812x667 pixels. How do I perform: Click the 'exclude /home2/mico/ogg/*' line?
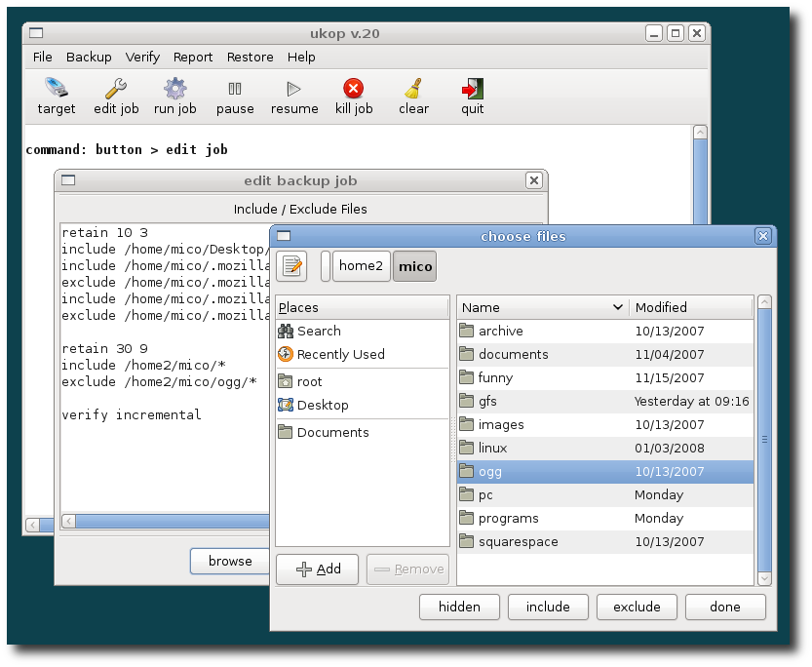pyautogui.click(x=159, y=381)
